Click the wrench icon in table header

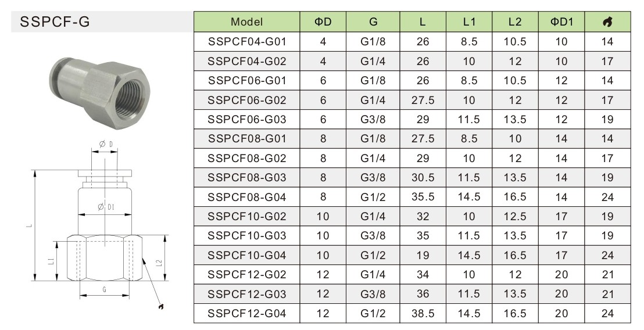(x=608, y=22)
